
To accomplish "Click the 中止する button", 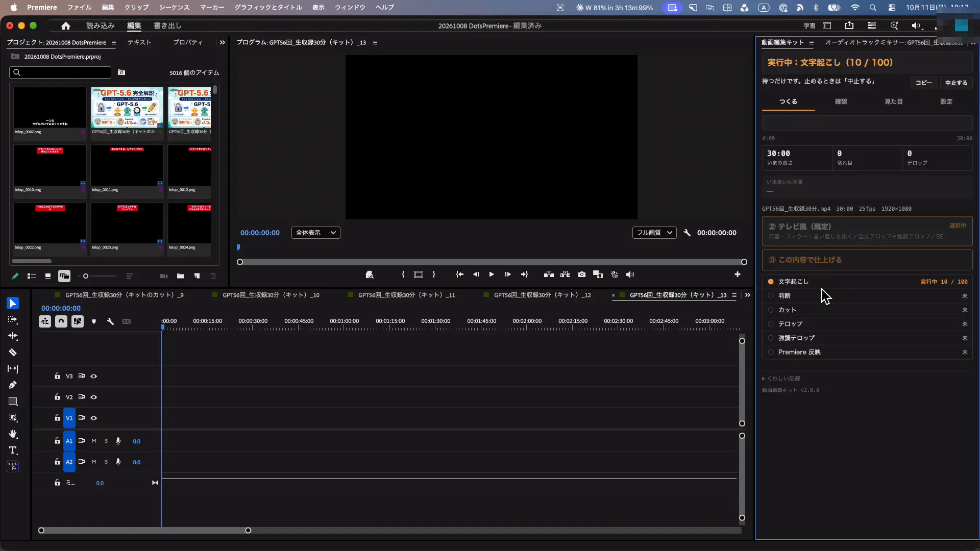I will click(x=956, y=83).
